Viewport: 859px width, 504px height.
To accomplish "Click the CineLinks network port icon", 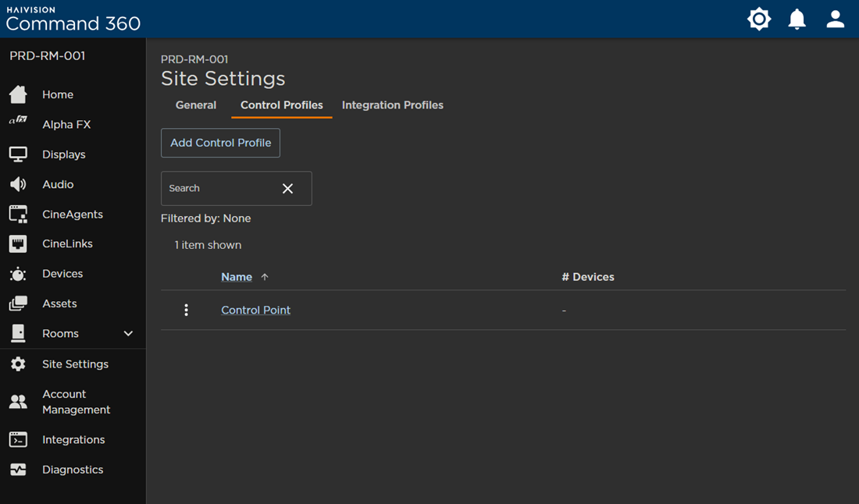I will (18, 243).
